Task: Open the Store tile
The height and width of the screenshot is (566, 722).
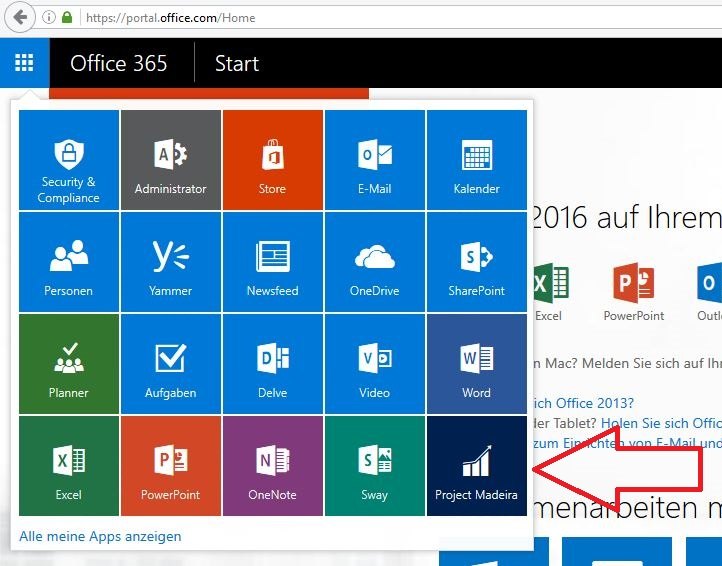Action: pyautogui.click(x=273, y=160)
